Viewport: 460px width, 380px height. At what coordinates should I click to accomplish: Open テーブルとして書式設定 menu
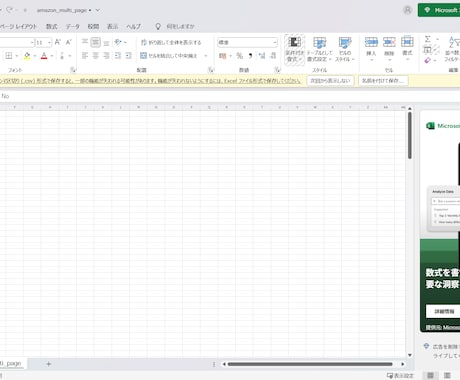(319, 50)
